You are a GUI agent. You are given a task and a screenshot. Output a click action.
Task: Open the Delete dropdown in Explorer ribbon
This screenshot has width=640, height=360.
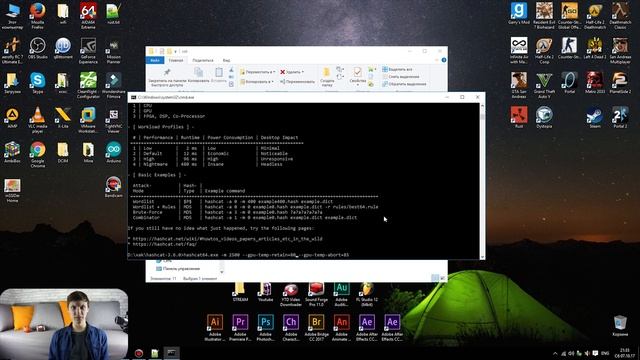pos(292,72)
